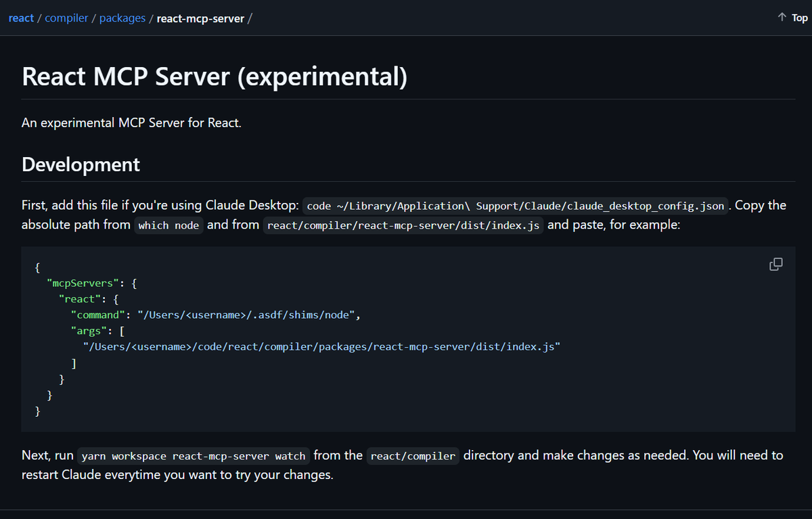Open the packages breadcrumb link

122,18
